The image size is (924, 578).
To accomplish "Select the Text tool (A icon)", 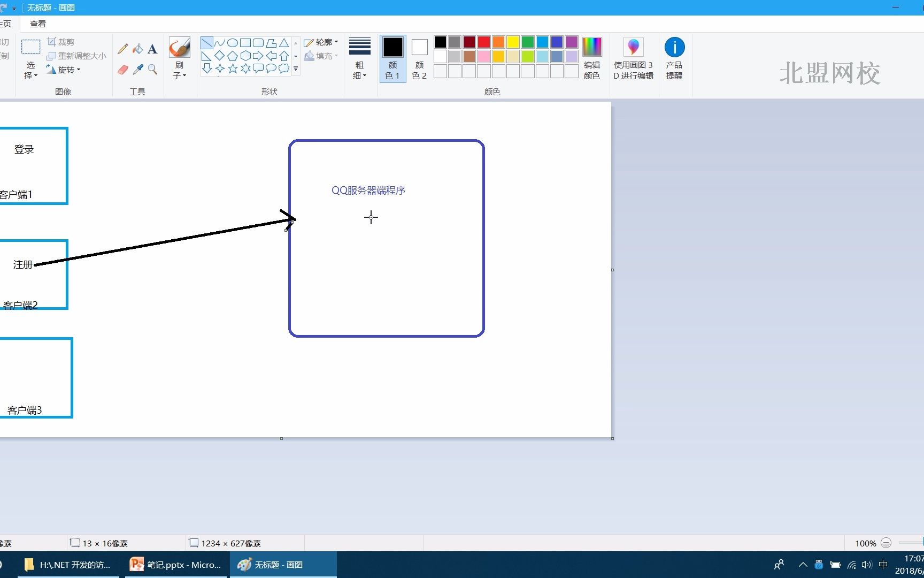I will point(152,49).
